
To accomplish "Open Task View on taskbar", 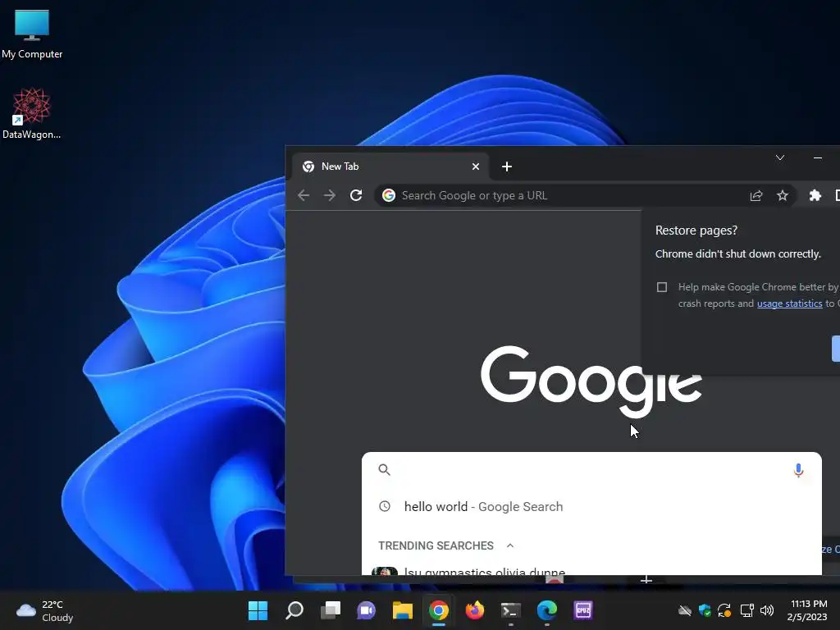I will tap(331, 610).
